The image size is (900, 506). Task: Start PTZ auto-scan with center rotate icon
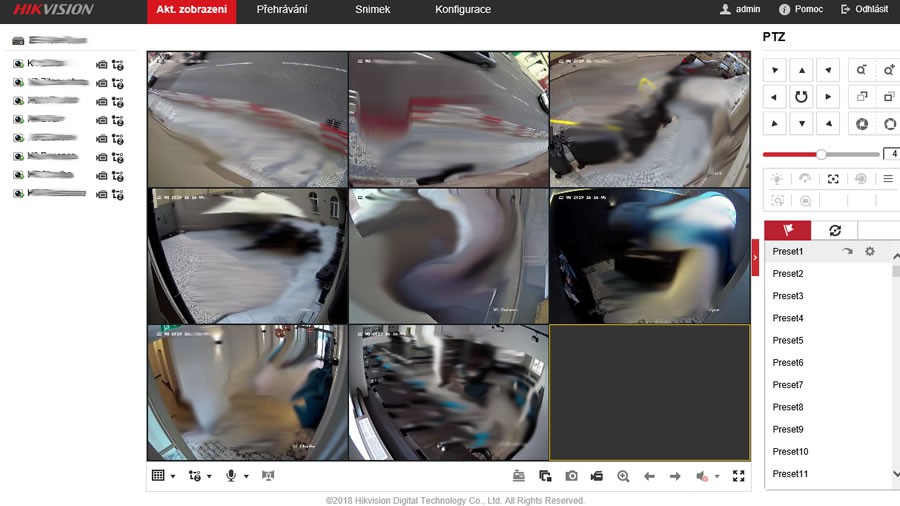[x=801, y=97]
